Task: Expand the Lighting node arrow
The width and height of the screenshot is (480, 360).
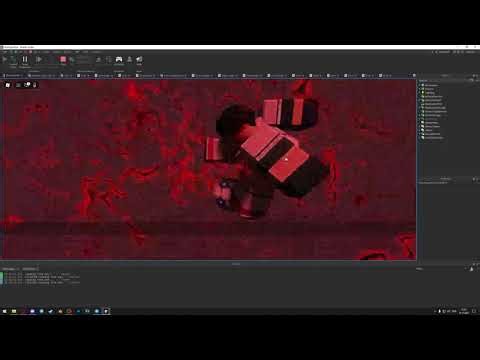Action: click(x=419, y=93)
